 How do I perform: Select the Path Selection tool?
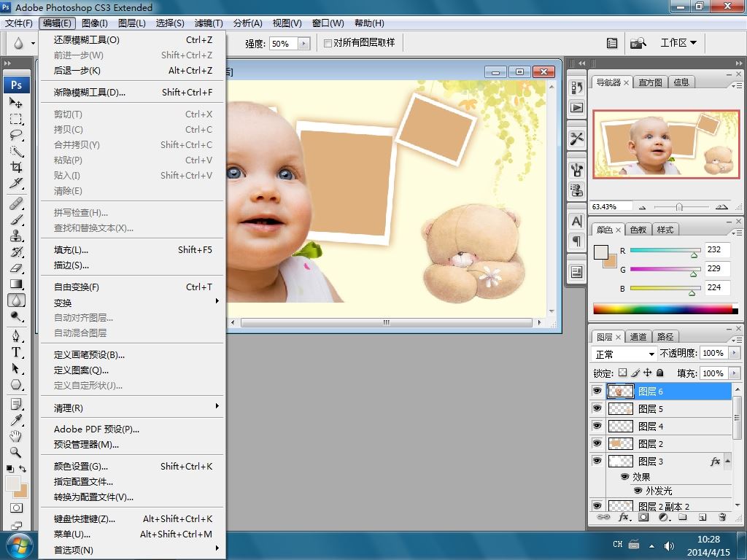click(16, 368)
